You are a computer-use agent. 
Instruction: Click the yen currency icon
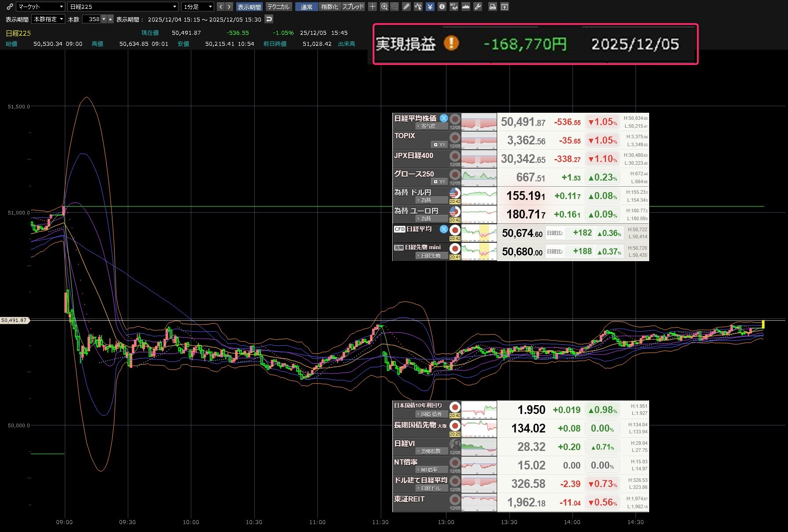[430, 7]
